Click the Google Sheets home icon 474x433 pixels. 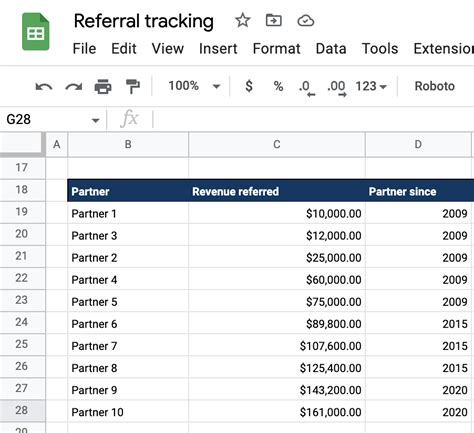pos(36,32)
